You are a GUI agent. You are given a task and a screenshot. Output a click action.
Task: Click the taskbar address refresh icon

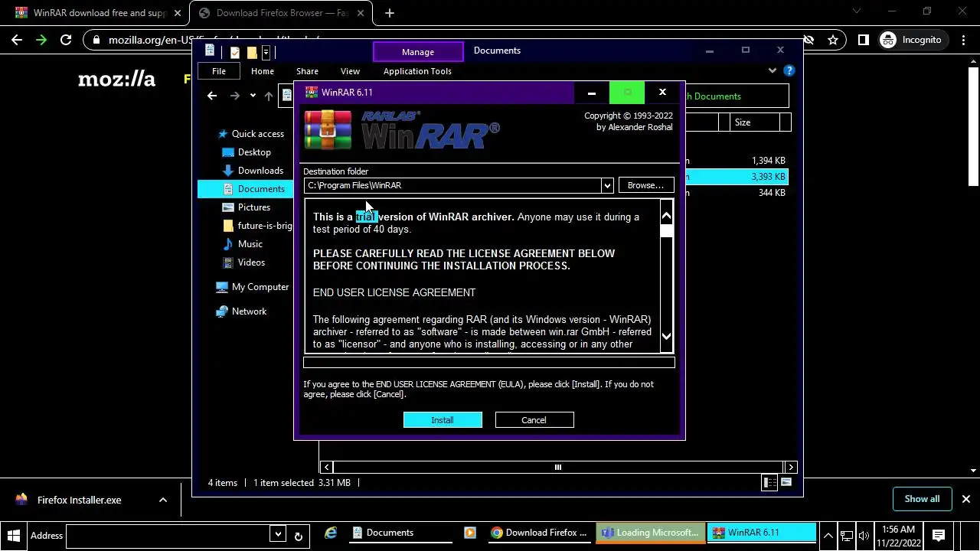(299, 536)
